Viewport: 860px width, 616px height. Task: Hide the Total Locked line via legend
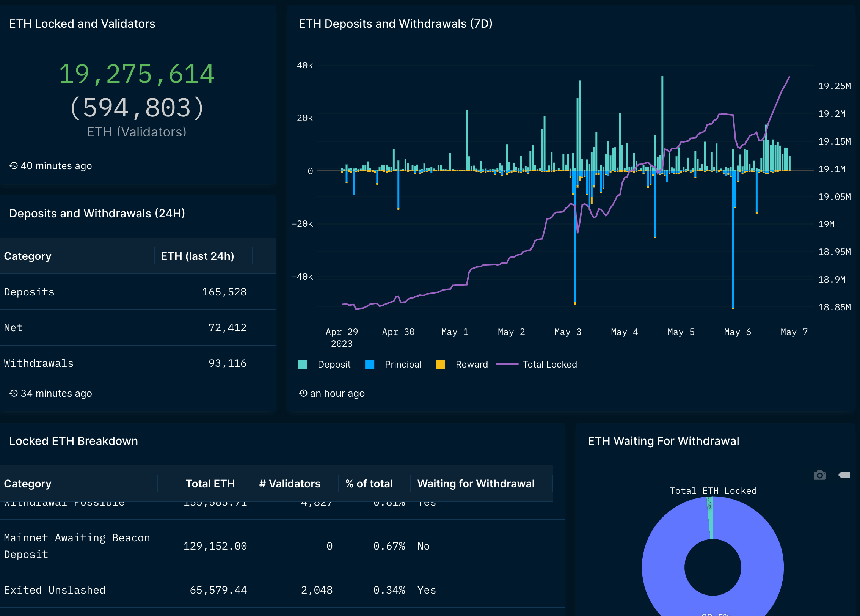pyautogui.click(x=549, y=364)
